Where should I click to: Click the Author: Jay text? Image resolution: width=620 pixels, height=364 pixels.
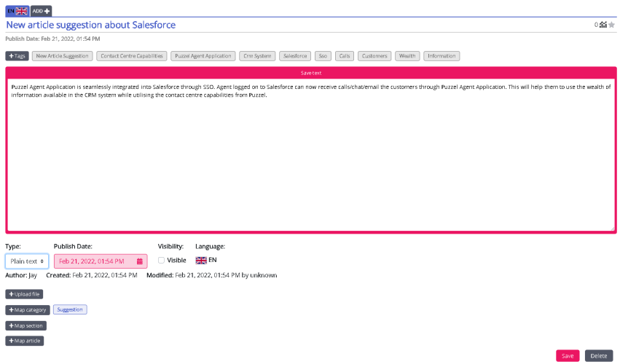pos(21,275)
